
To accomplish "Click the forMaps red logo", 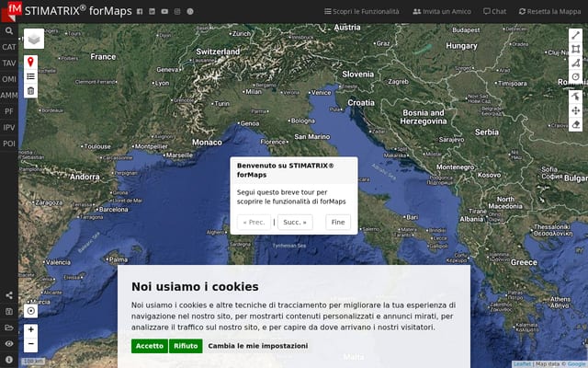I will (x=12, y=11).
